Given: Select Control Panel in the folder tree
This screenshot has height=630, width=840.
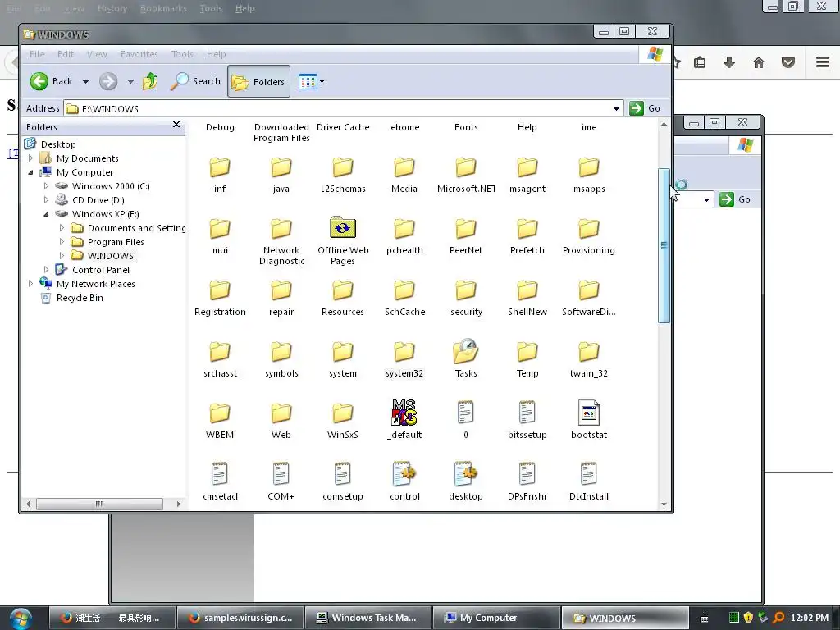Looking at the screenshot, I should coord(101,269).
